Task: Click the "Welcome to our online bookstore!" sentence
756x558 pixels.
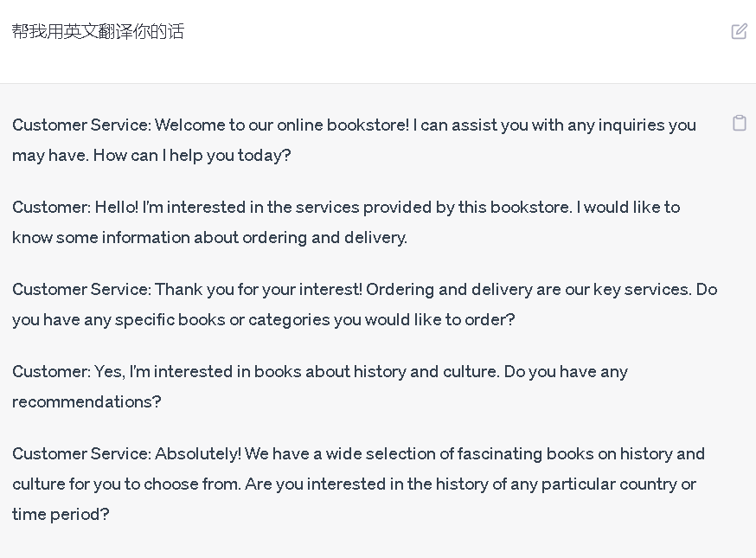Action: (x=281, y=125)
